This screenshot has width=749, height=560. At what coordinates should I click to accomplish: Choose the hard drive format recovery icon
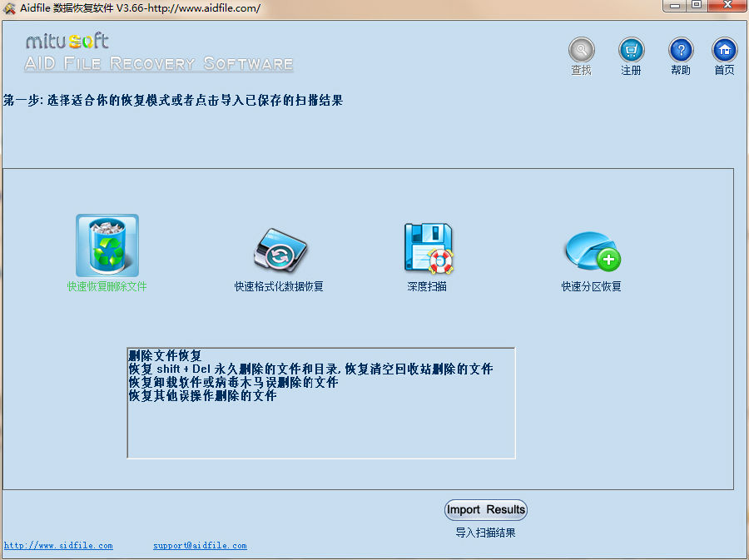pos(280,249)
